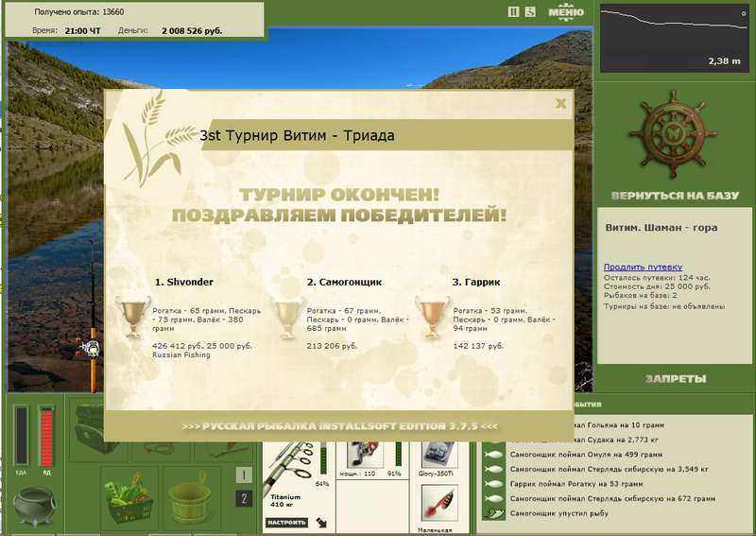The image size is (756, 536).
Task: Click 'Осталось путевки: 124 час.' text
Action: tap(657, 278)
